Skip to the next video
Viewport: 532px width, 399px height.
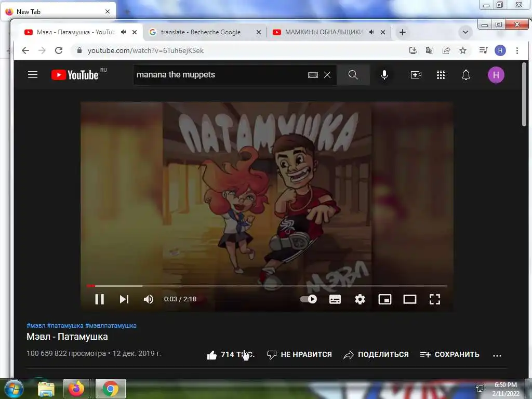point(124,299)
